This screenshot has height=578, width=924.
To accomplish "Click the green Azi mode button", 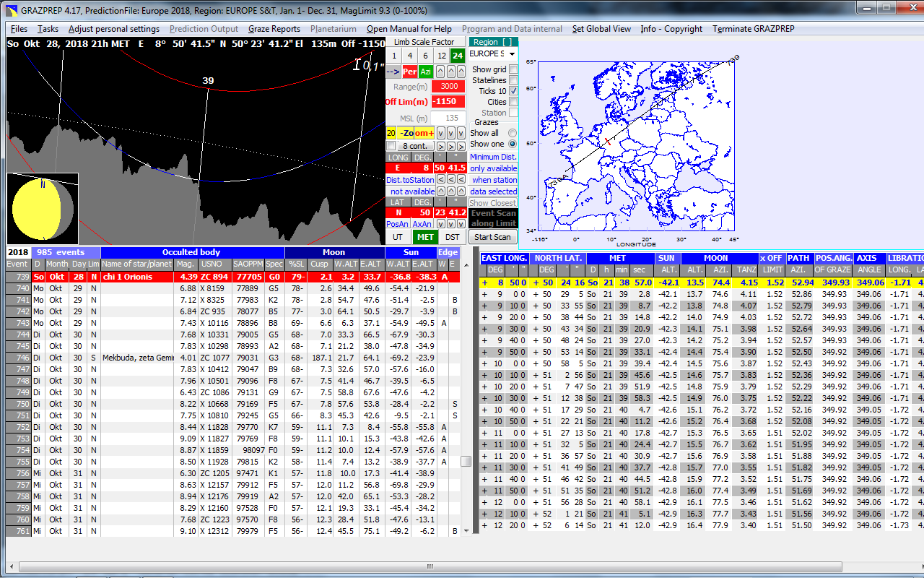I will click(x=426, y=72).
